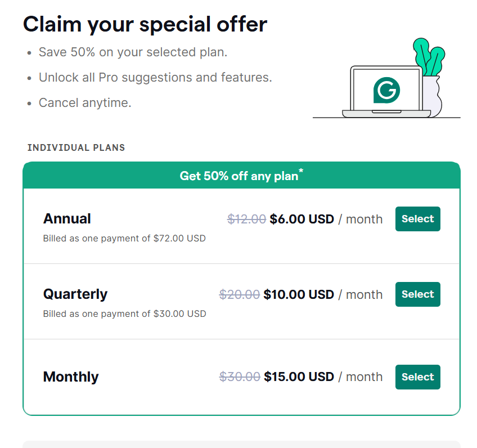Select the Monthly plan button
Viewport: 477px width, 448px height.
click(417, 377)
